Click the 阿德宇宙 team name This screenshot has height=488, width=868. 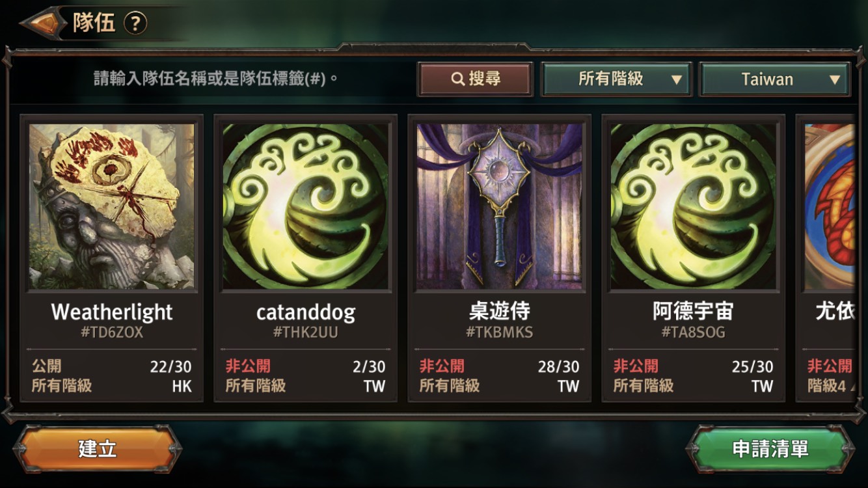(693, 312)
